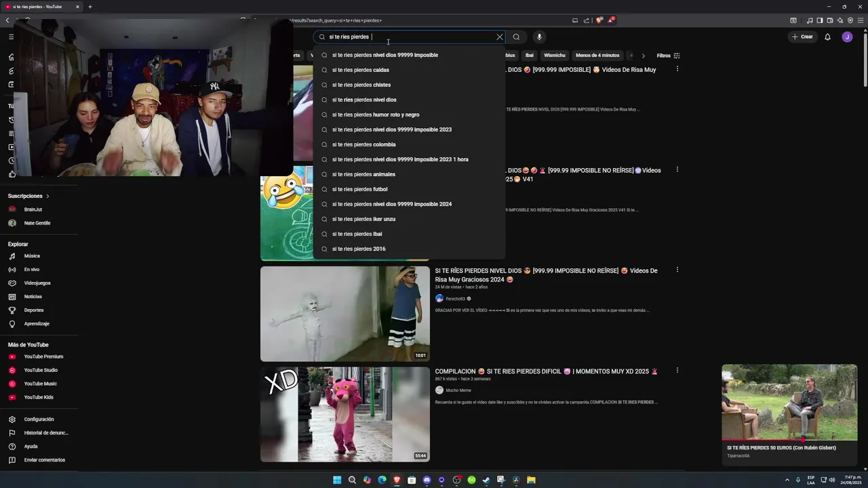
Task: Toggle the browser sidebar panel icon
Action: pos(819,20)
